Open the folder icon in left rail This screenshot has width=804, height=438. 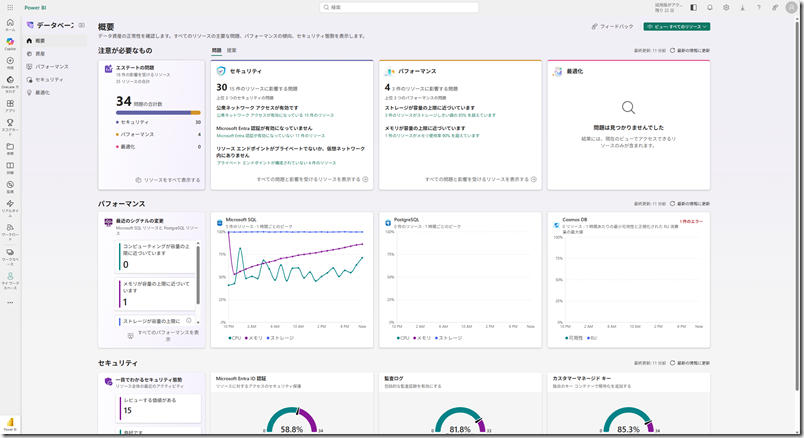click(x=10, y=148)
